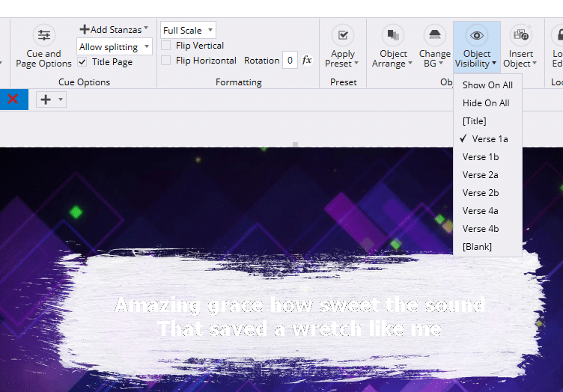Click the Rotation value field
The width and height of the screenshot is (563, 392).
(290, 61)
